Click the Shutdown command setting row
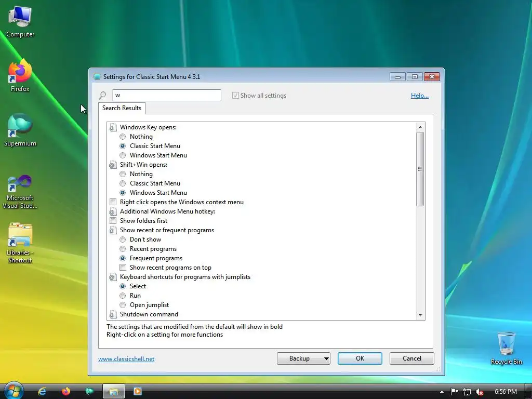This screenshot has width=532, height=399. (x=149, y=314)
